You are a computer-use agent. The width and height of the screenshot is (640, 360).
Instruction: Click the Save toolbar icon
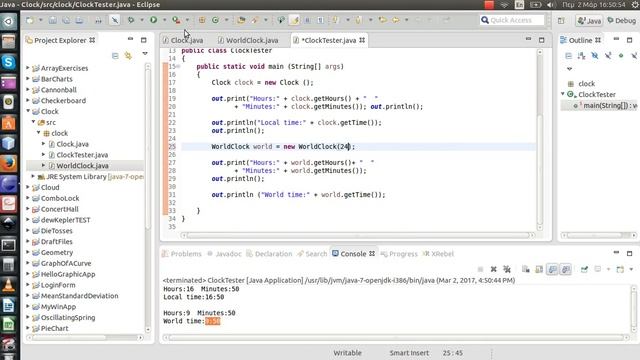[53, 20]
